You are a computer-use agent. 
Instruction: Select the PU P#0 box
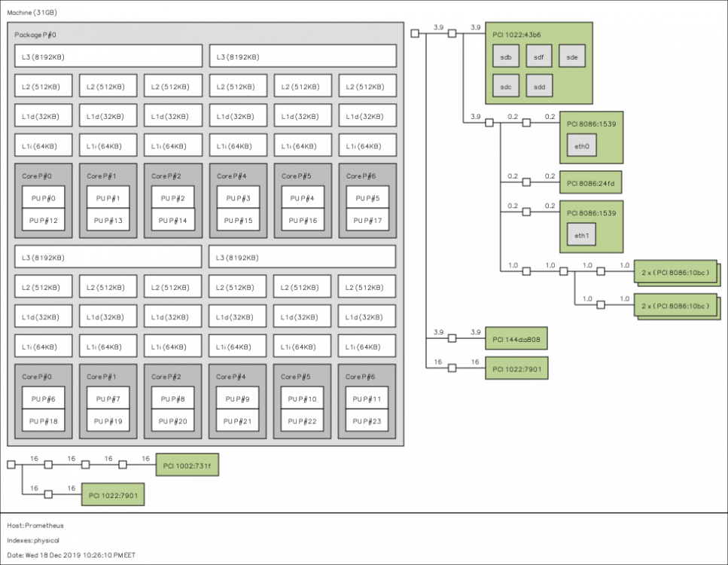(x=43, y=197)
